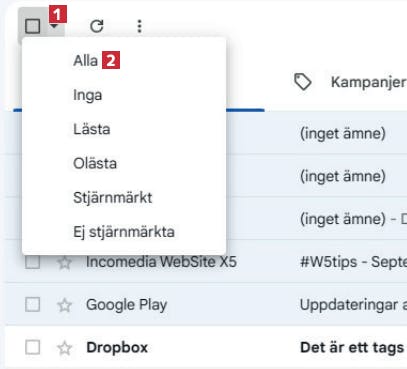Check the Dropbox email checkbox
The height and width of the screenshot is (369, 407).
pos(33,347)
